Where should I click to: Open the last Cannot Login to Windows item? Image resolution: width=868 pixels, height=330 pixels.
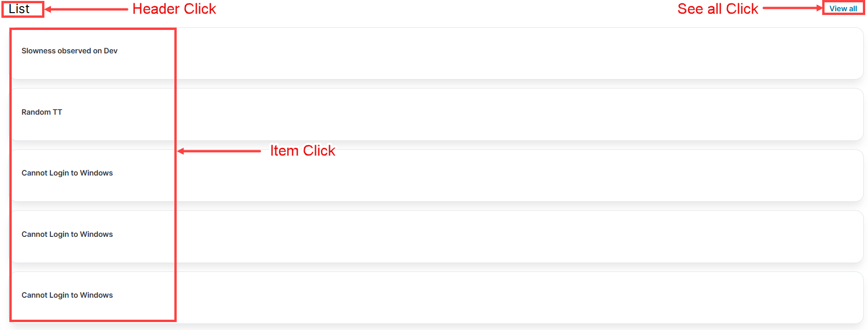[x=67, y=295]
